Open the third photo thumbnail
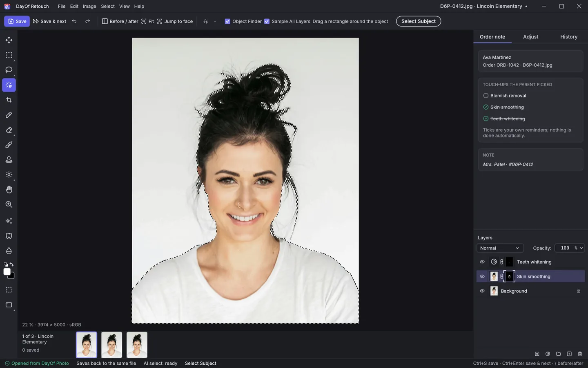This screenshot has height=368, width=588. coord(137,345)
